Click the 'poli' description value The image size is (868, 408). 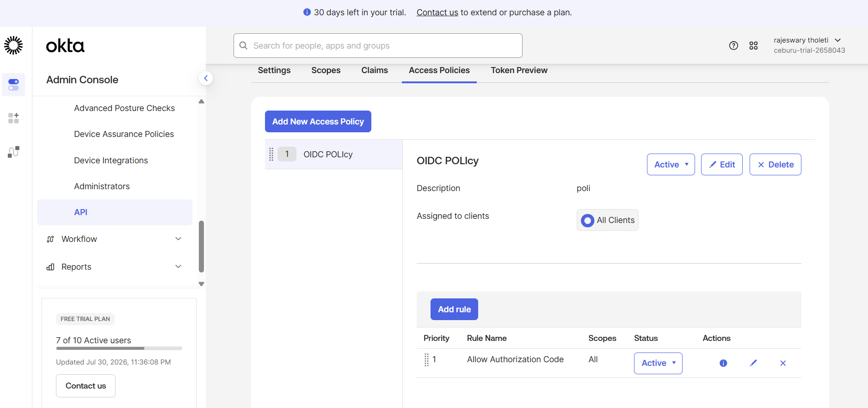[x=583, y=188]
